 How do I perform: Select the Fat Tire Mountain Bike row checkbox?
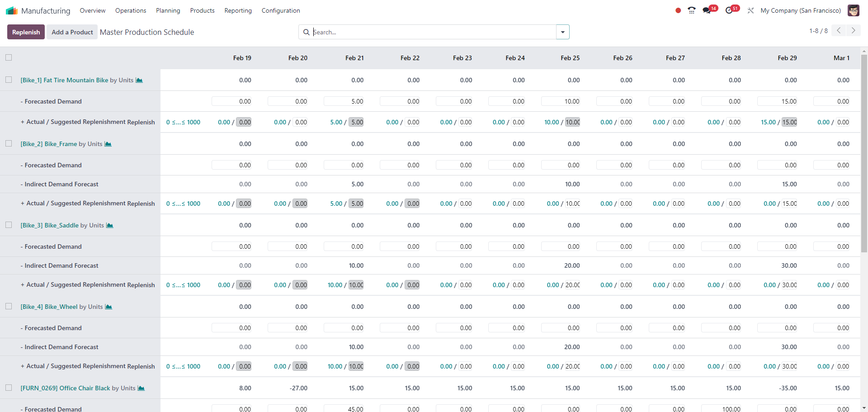pyautogui.click(x=9, y=80)
